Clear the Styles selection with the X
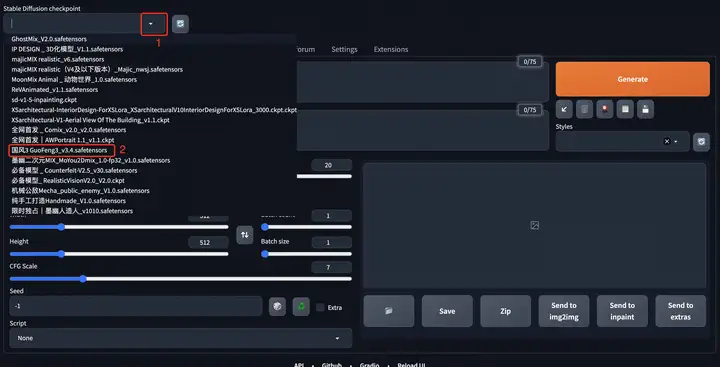Viewport: 720px width, 367px height. pyautogui.click(x=667, y=141)
